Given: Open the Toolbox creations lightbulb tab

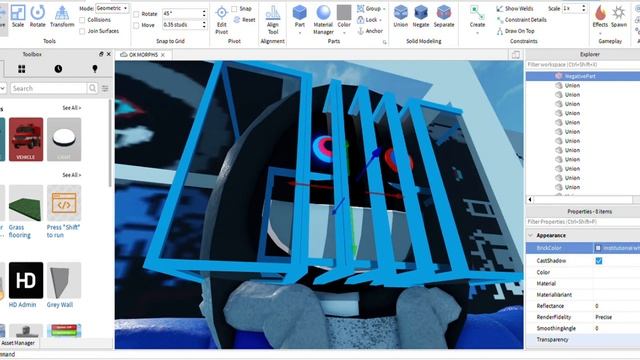Looking at the screenshot, I should pos(95,69).
